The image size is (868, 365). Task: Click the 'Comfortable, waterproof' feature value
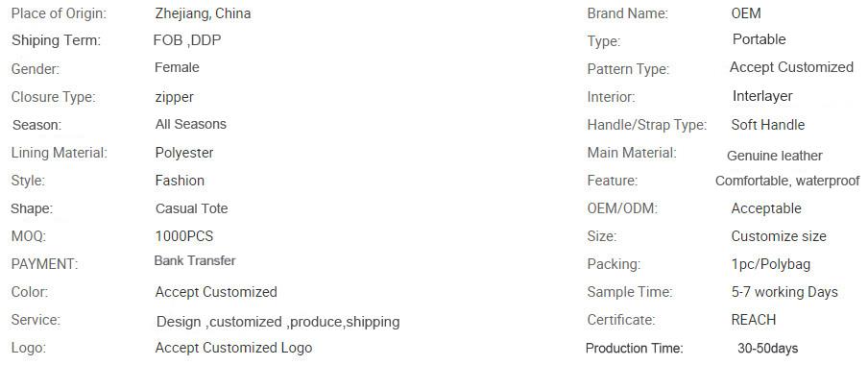(787, 182)
